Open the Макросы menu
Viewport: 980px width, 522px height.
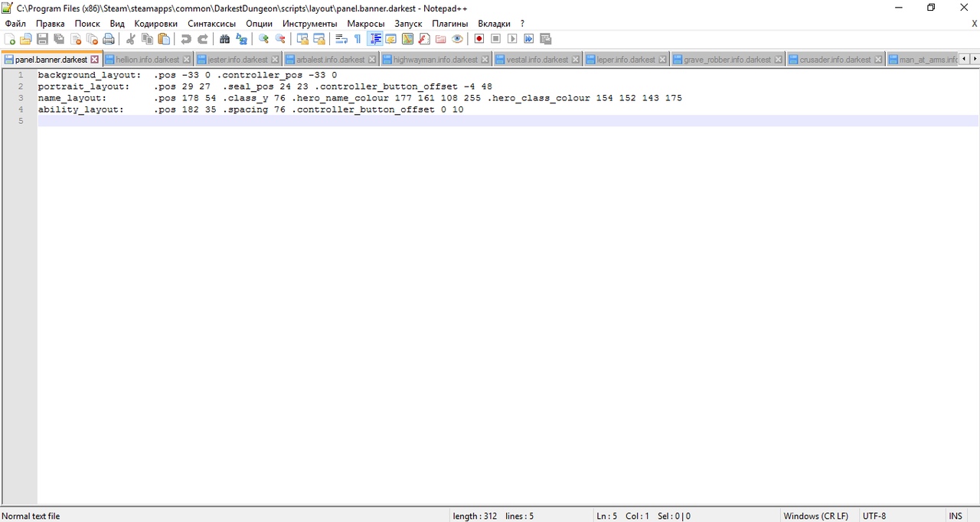point(366,24)
